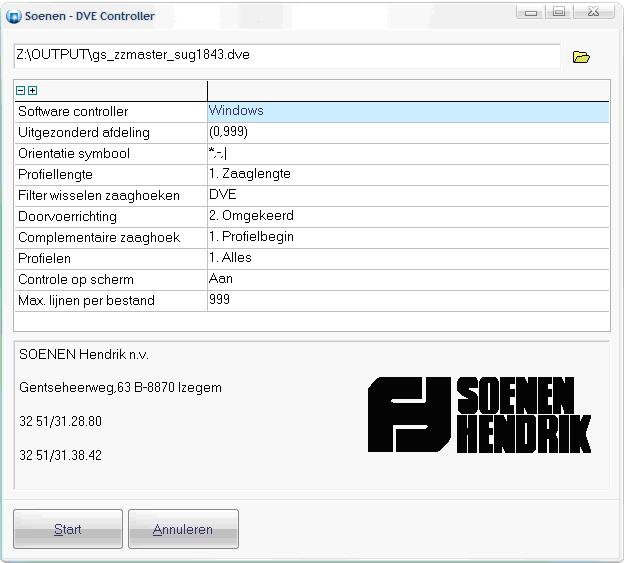Click the Gentseheerweg,63 B-8870 Izegem address

coord(120,388)
